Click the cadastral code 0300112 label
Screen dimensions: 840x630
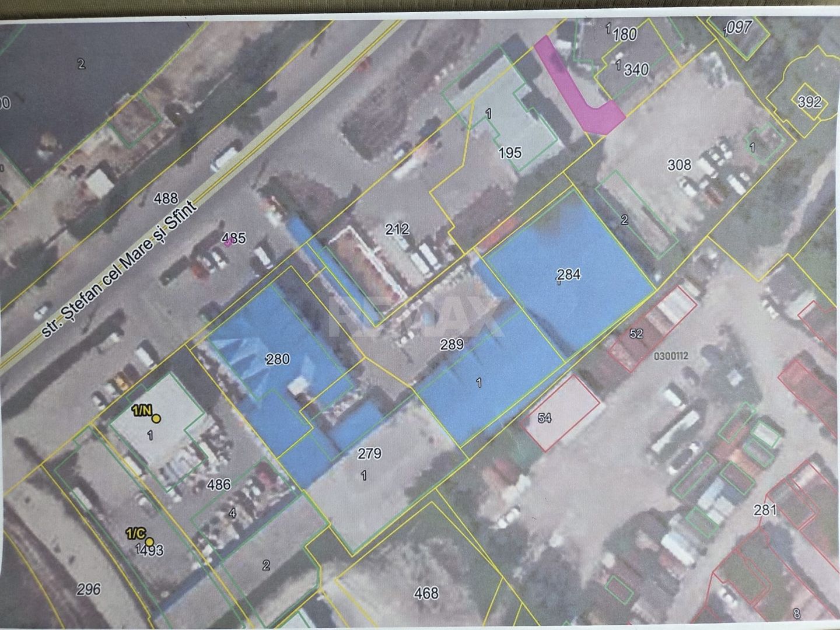(671, 355)
